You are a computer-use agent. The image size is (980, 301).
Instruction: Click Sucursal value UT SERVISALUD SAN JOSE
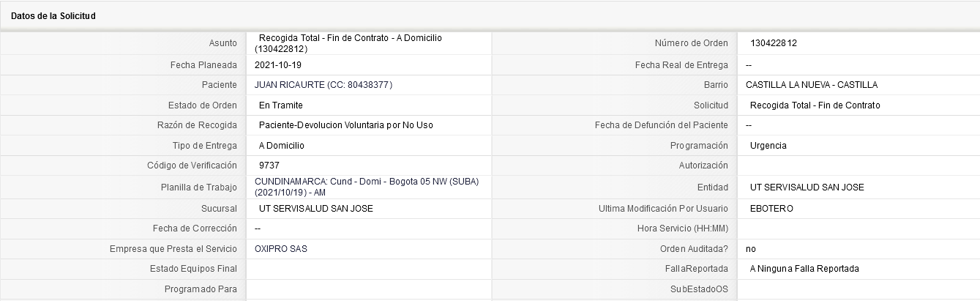point(316,209)
